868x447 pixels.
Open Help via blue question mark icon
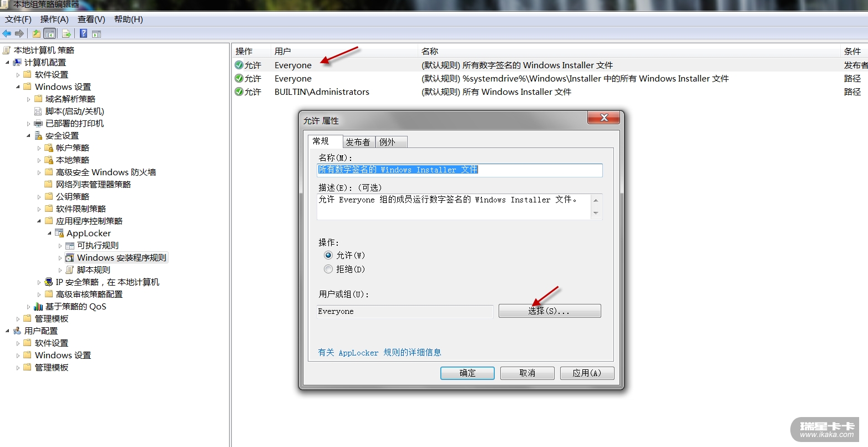pos(83,33)
